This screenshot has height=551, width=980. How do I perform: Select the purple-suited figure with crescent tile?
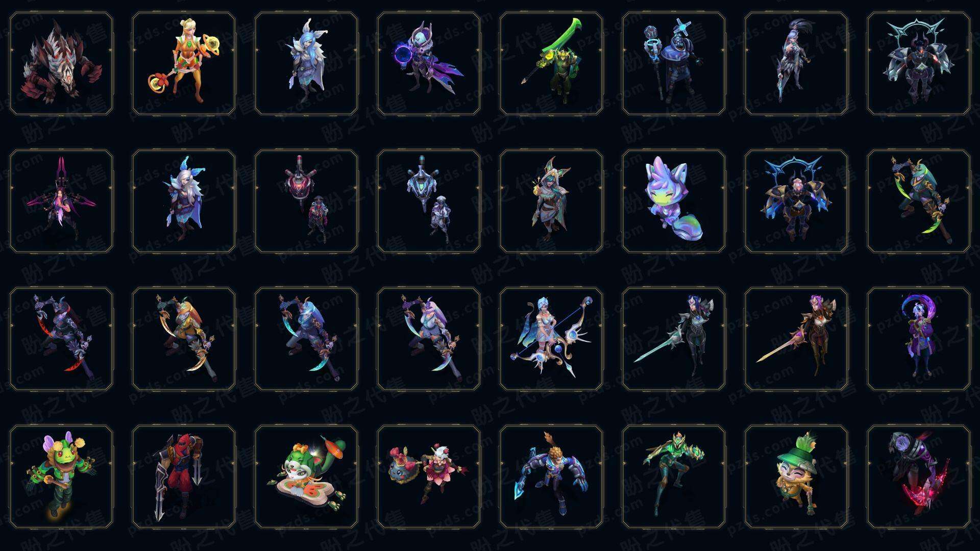pos(919,339)
